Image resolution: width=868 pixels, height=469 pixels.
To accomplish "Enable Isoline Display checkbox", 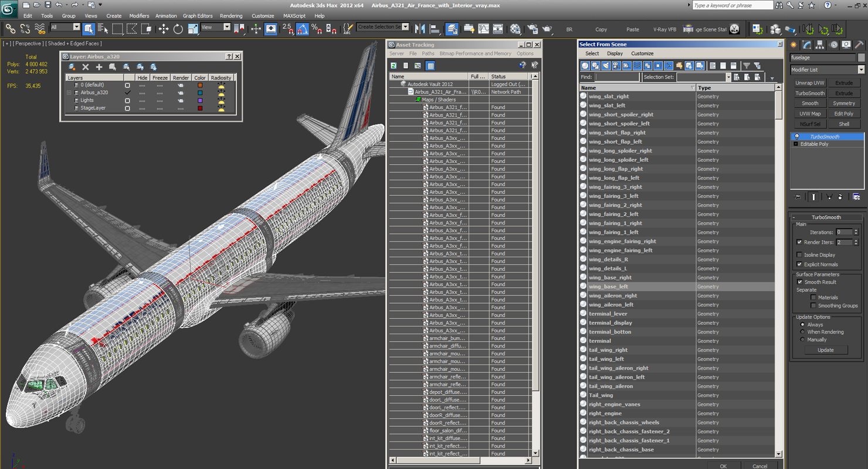I will coord(799,255).
